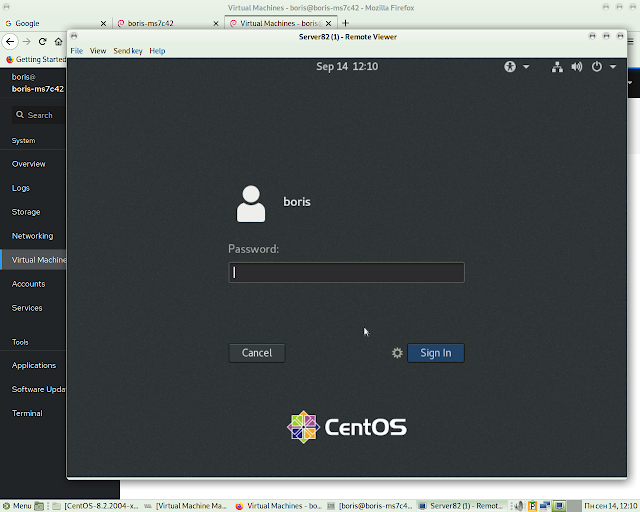Close the boris-ms7c42 tab in Firefox
The width and height of the screenshot is (640, 512).
[x=216, y=24]
